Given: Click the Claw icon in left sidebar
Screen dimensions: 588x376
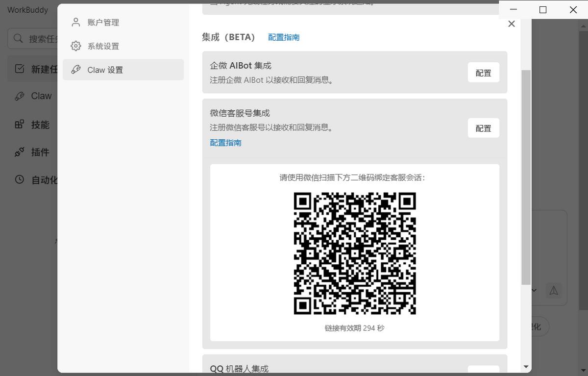Looking at the screenshot, I should 20,96.
